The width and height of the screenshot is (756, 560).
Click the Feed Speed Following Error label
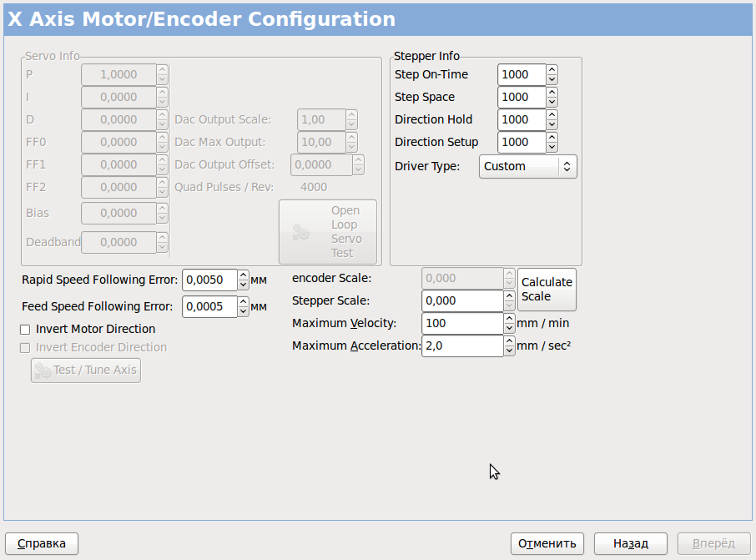click(97, 307)
